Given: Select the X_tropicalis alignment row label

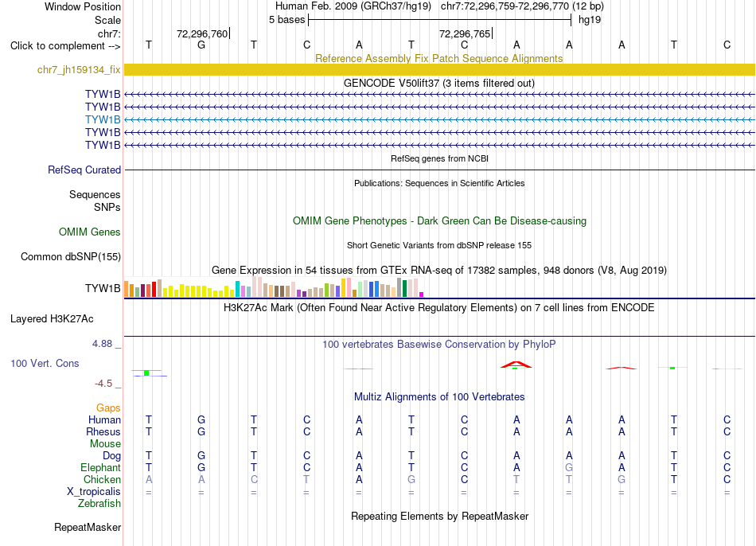Looking at the screenshot, I should (94, 492).
